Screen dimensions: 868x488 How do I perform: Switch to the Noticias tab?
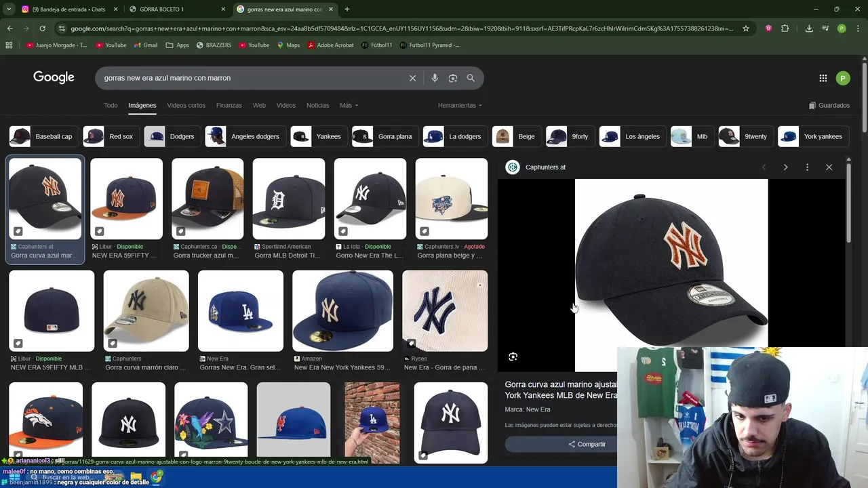317,105
